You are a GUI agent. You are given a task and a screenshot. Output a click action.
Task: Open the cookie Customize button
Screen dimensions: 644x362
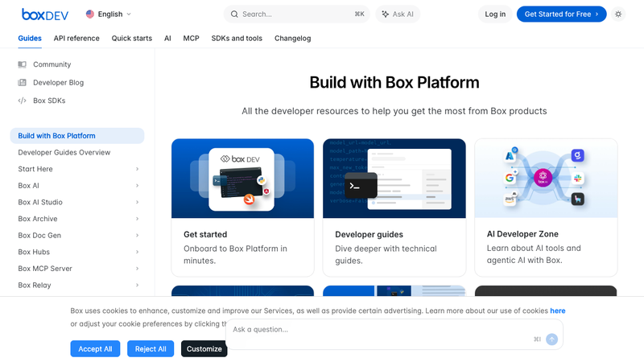click(204, 349)
